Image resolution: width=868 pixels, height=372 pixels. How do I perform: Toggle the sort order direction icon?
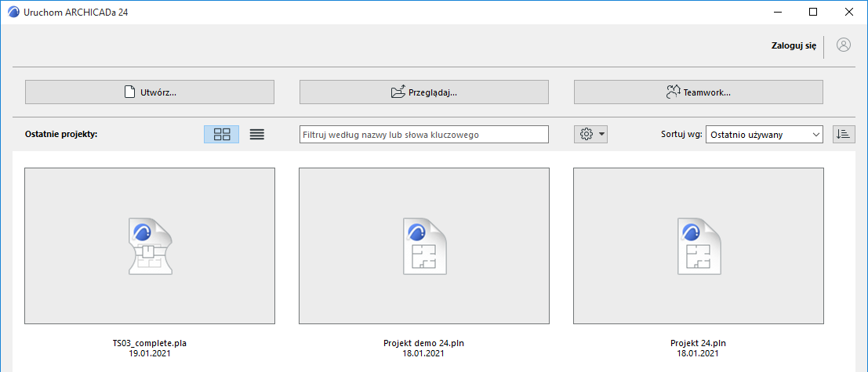[x=844, y=135]
